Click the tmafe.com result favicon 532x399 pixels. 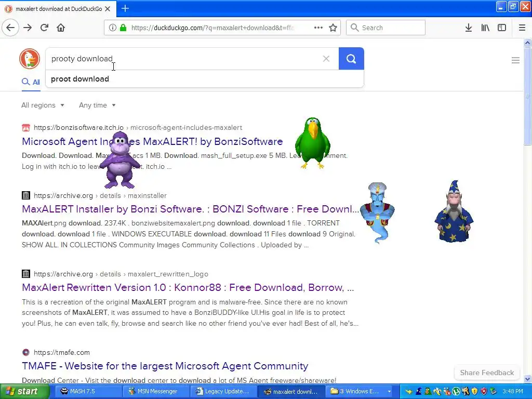pyautogui.click(x=26, y=352)
